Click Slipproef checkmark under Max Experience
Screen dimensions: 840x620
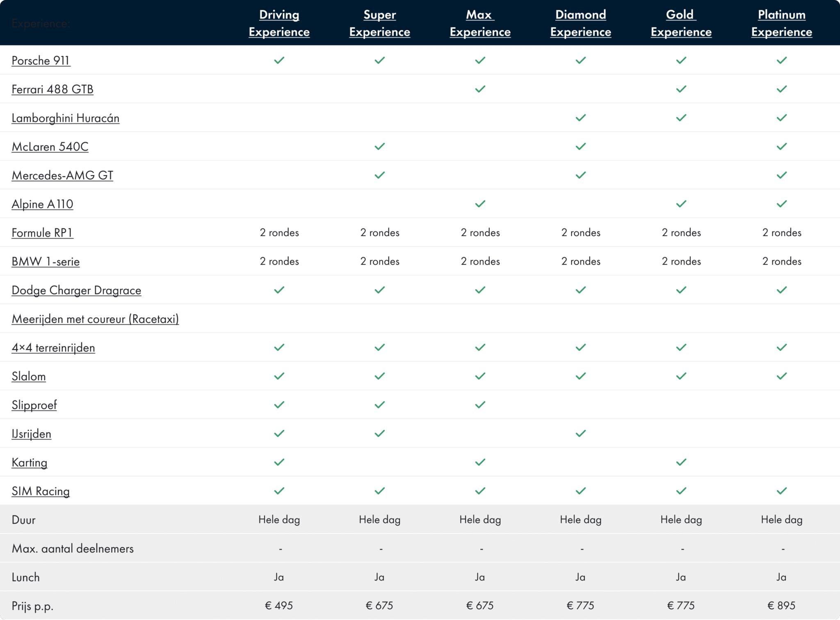click(480, 405)
